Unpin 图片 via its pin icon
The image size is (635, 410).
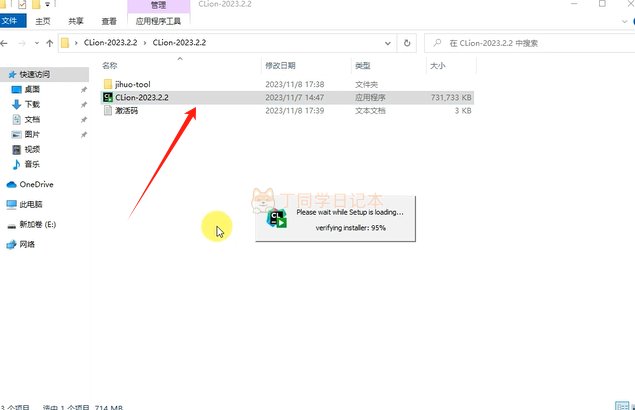coord(84,135)
